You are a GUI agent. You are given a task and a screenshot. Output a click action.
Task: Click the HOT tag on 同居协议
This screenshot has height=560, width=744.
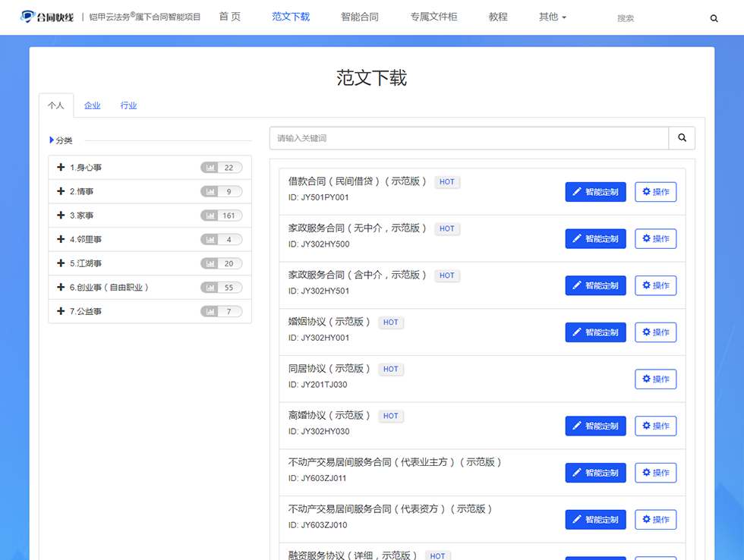[390, 370]
